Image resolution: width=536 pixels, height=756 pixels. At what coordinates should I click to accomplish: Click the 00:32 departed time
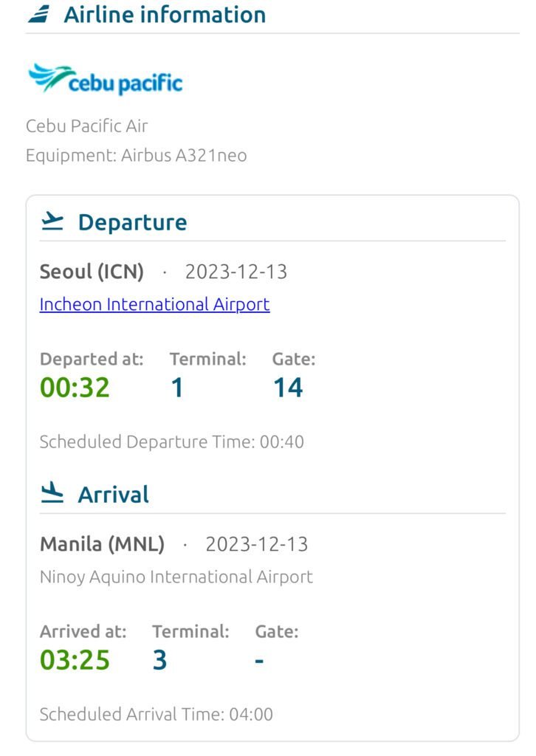coord(75,388)
